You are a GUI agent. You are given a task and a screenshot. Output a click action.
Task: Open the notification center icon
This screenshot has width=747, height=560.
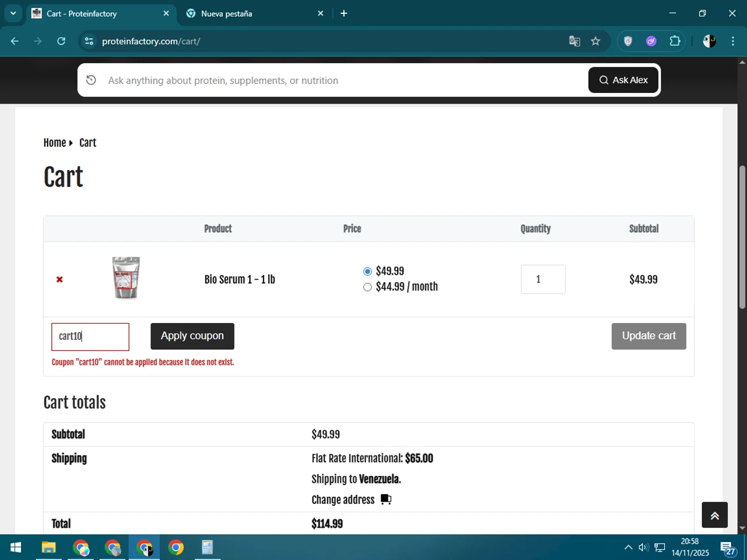click(728, 548)
